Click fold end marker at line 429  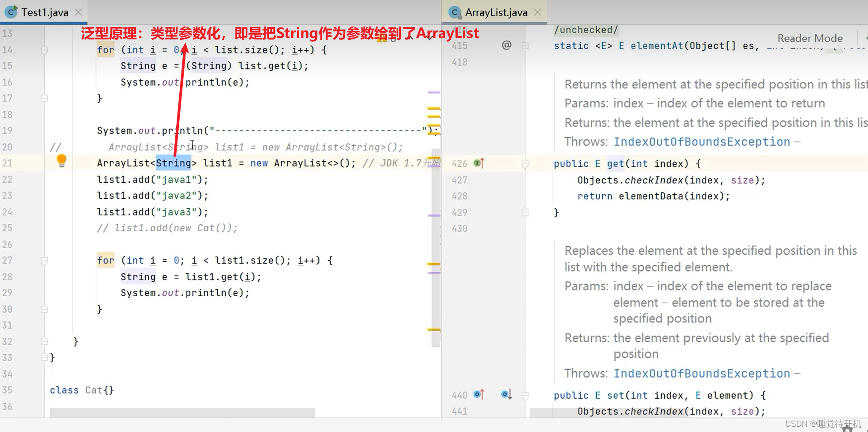525,212
